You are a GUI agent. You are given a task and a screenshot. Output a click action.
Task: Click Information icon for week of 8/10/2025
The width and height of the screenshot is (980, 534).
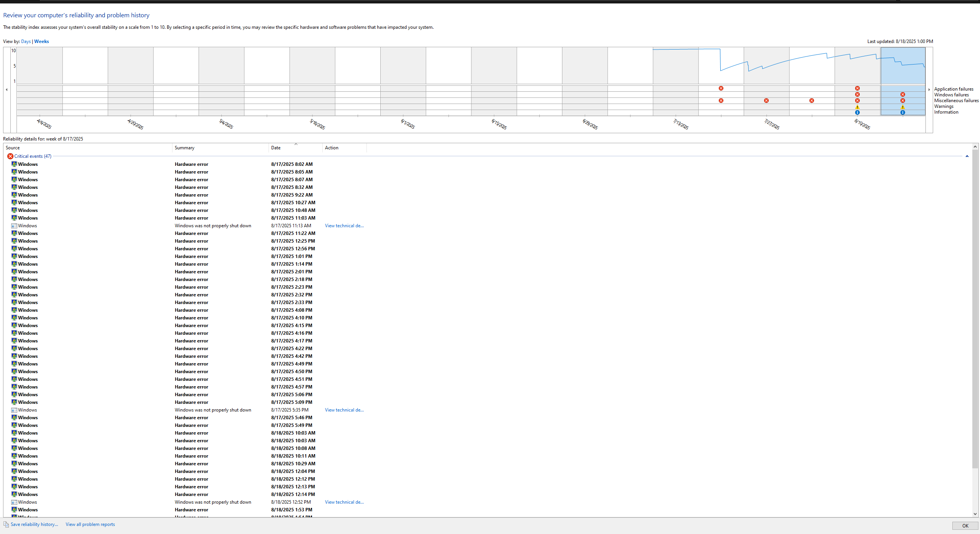coord(857,112)
